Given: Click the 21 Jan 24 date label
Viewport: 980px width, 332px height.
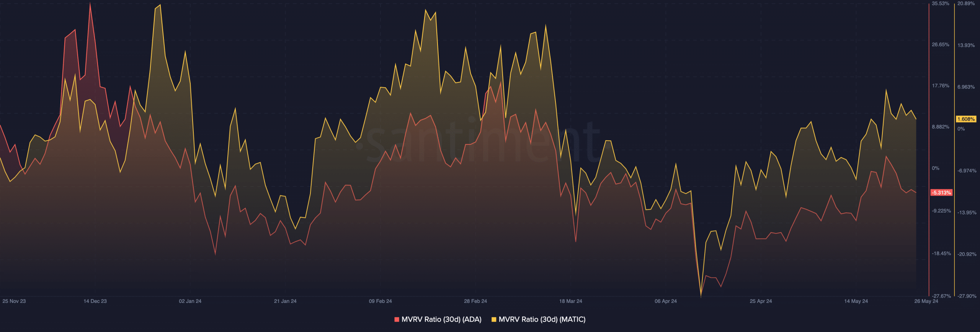Looking at the screenshot, I should coord(285,301).
